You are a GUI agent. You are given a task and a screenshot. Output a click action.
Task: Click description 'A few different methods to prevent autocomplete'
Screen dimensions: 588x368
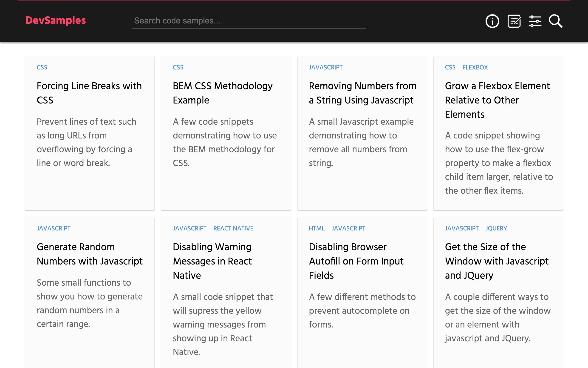[x=362, y=310]
